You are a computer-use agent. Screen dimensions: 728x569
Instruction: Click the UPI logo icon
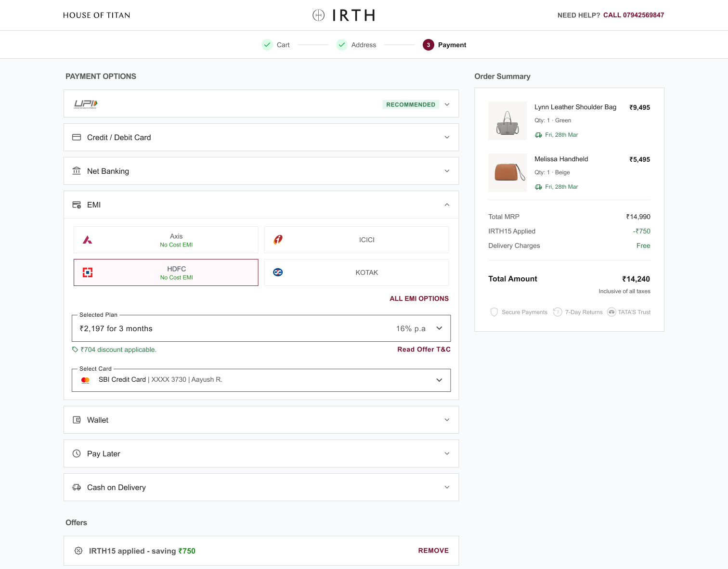[x=86, y=104]
